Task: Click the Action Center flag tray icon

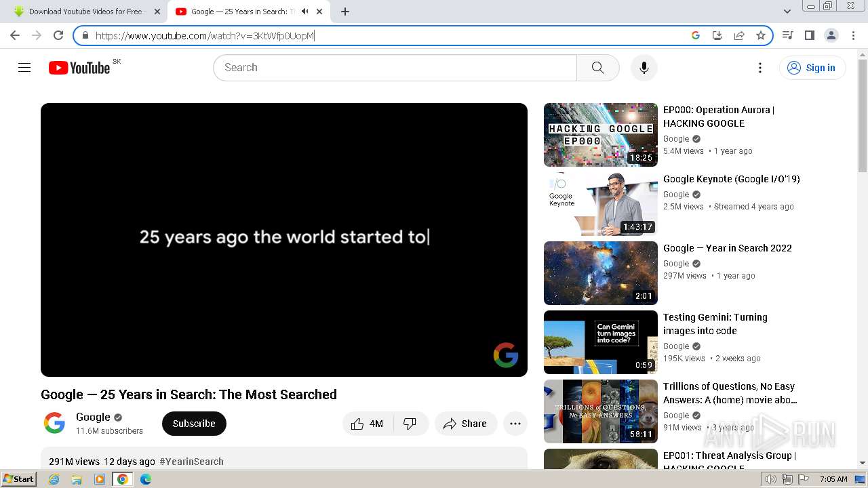Action: pyautogui.click(x=804, y=479)
